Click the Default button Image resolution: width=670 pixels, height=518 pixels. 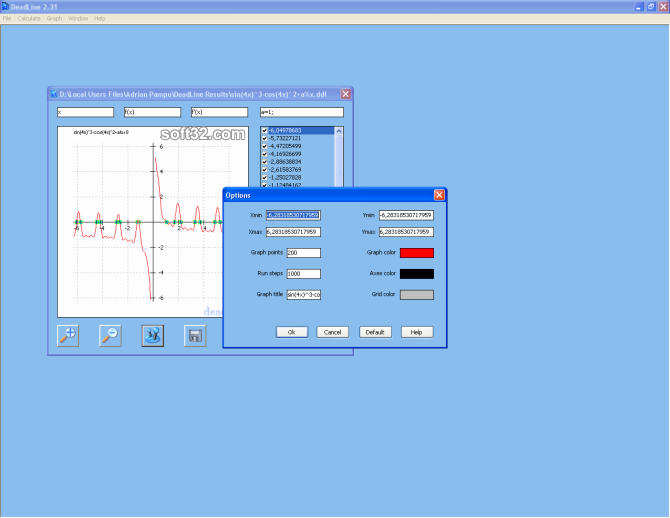point(375,332)
